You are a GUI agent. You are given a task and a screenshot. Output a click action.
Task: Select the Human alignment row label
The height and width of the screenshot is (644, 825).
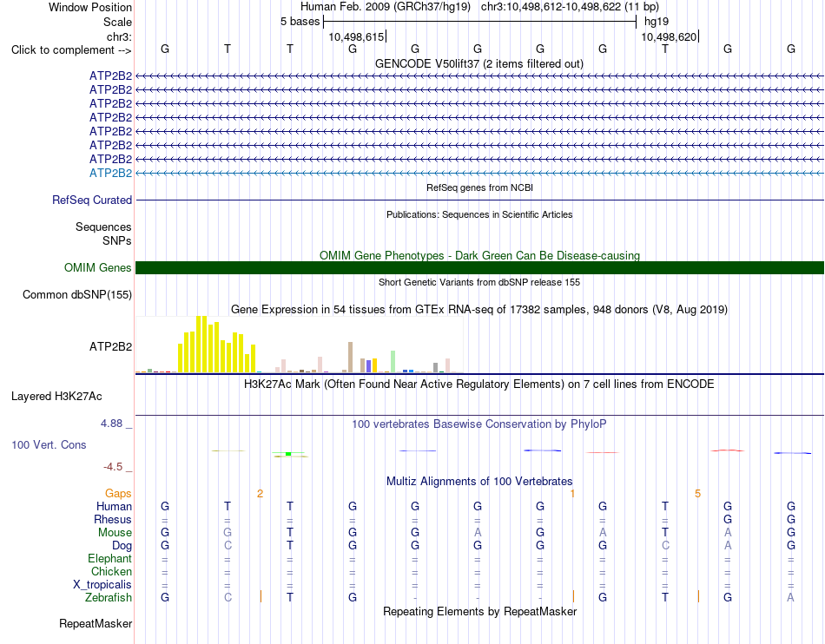[114, 506]
